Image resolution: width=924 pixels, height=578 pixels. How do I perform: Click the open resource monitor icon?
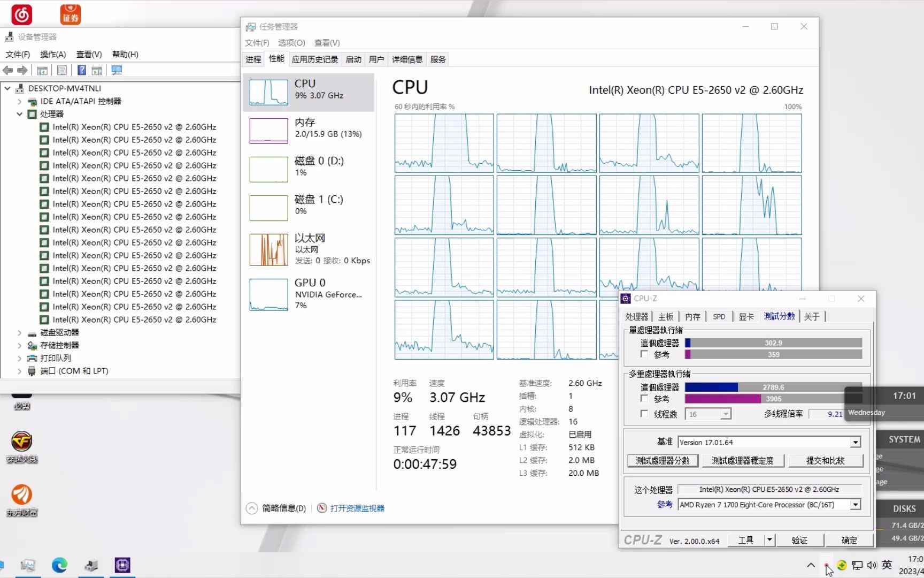tap(322, 508)
